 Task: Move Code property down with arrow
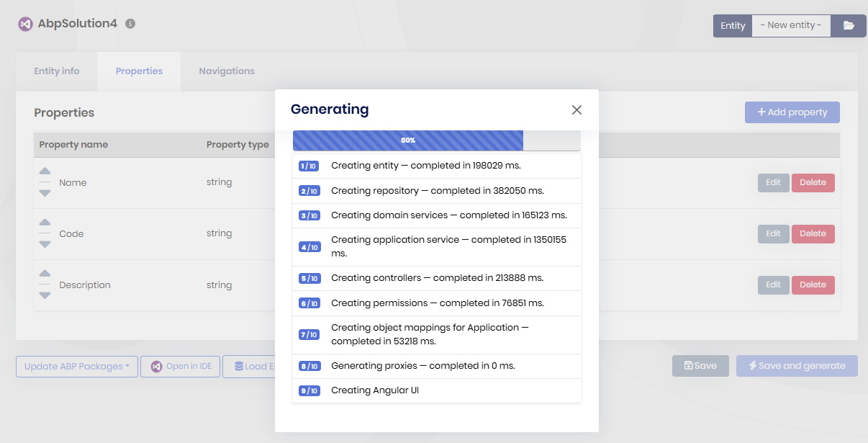point(45,244)
